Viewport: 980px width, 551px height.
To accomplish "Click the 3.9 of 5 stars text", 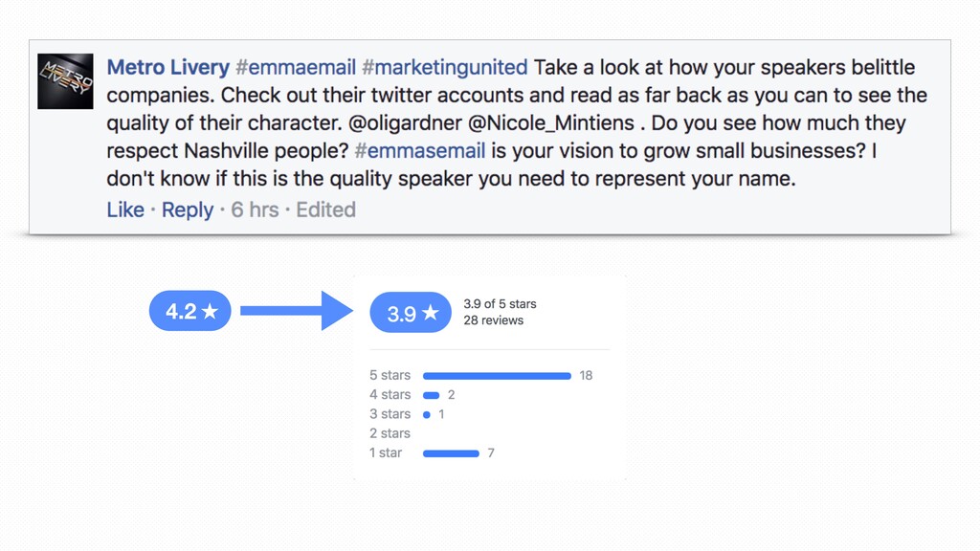I will click(500, 304).
